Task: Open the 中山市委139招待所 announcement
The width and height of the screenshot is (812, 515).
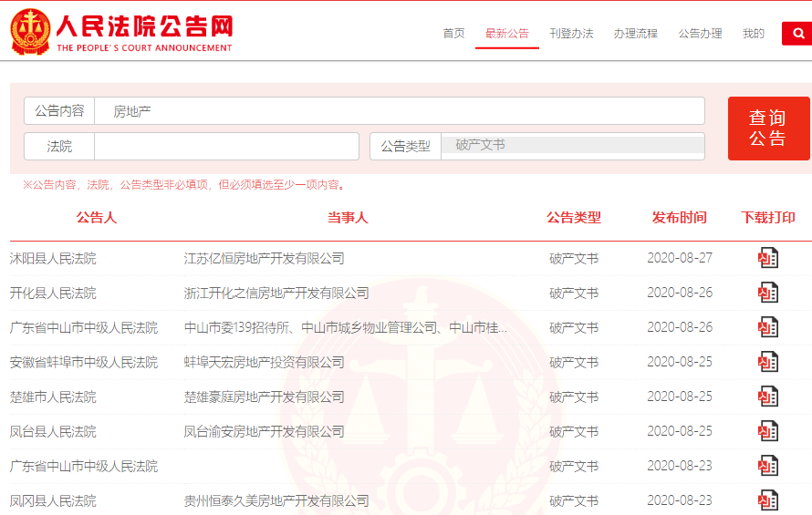Action: click(346, 327)
